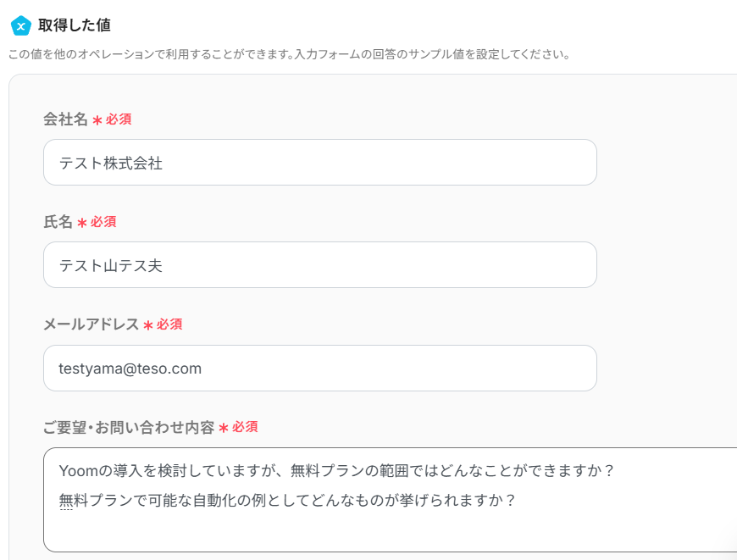Click the dotted-underlined 無料 in the second line

tap(67, 500)
